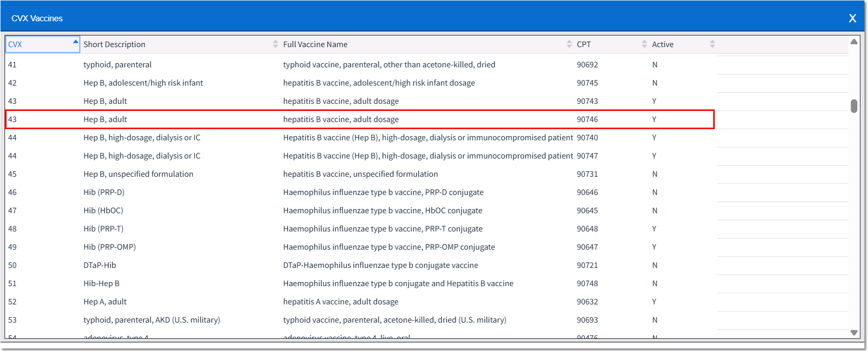This screenshot has height=352, width=868.
Task: Select the 'DTaP-Hib' row
Action: (x=361, y=265)
